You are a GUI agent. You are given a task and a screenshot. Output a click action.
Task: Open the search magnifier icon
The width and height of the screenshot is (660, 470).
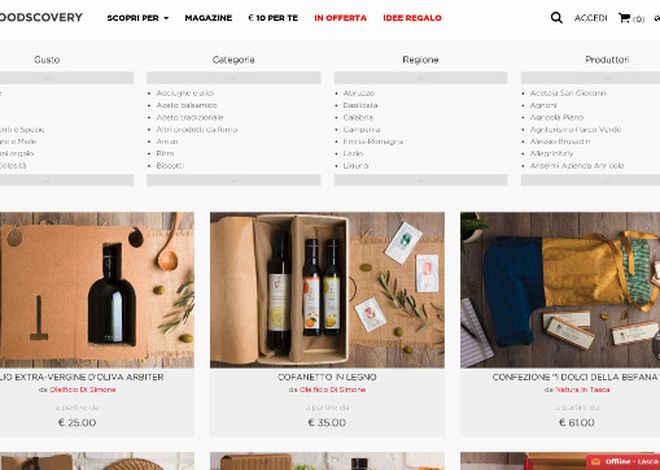556,18
